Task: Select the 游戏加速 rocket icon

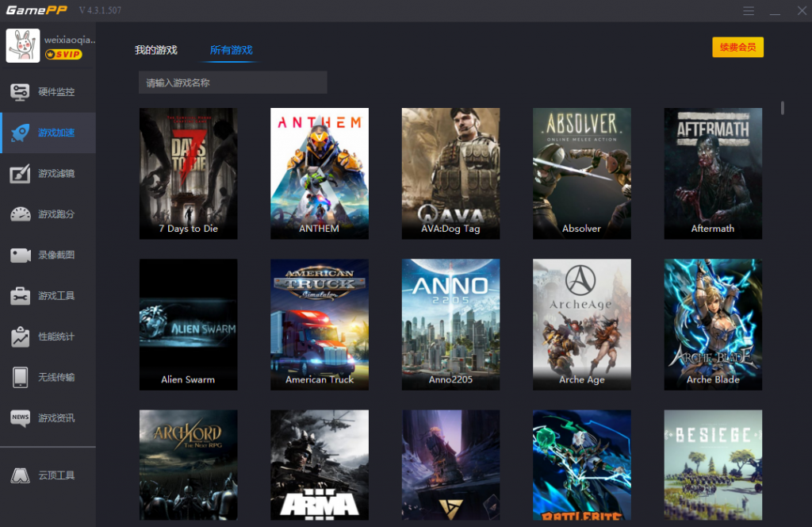Action: click(x=20, y=133)
